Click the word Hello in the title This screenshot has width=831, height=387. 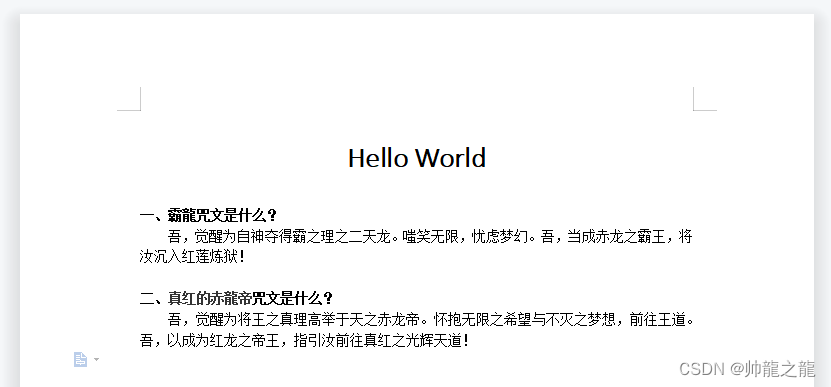pyautogui.click(x=378, y=158)
